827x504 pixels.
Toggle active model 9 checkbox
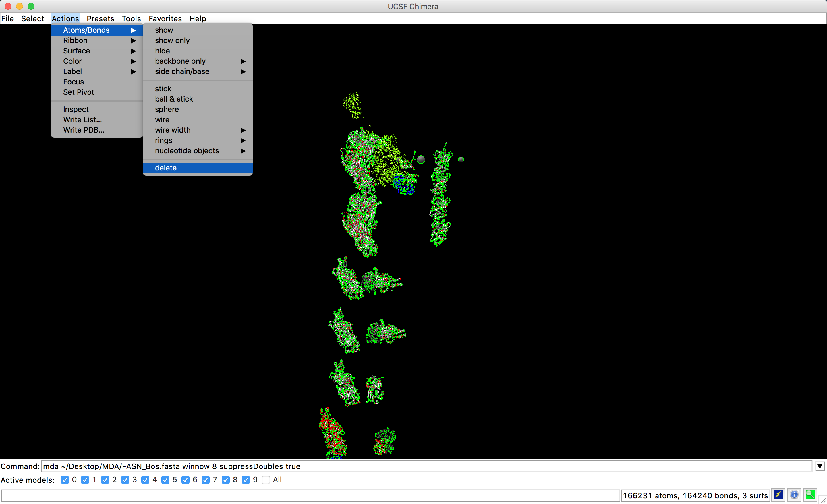click(x=246, y=480)
